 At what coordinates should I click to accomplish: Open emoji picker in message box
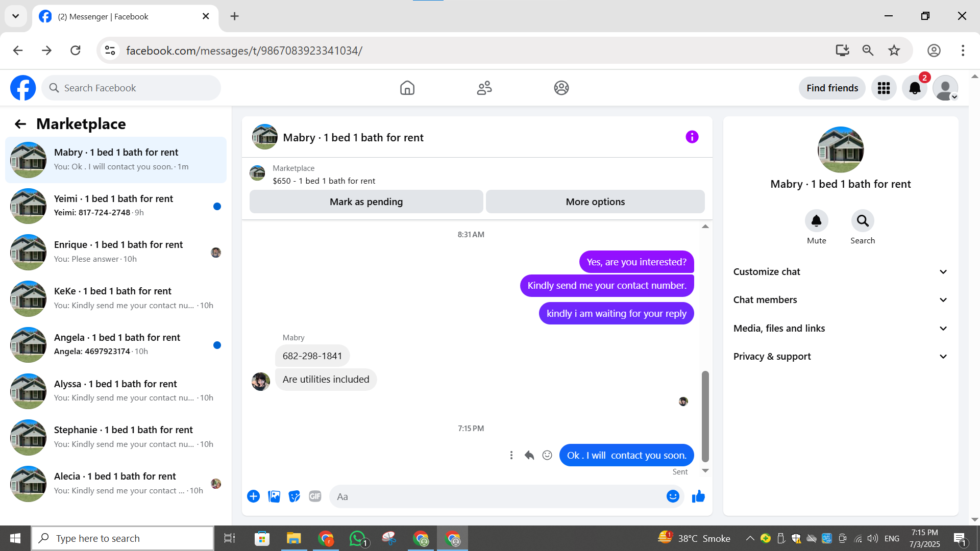pos(673,496)
